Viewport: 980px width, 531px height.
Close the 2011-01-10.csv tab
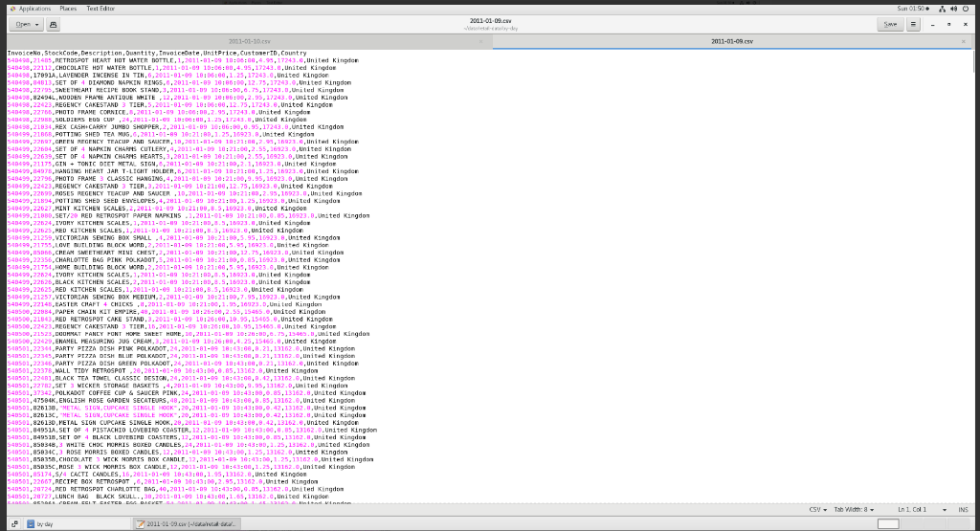click(x=480, y=41)
